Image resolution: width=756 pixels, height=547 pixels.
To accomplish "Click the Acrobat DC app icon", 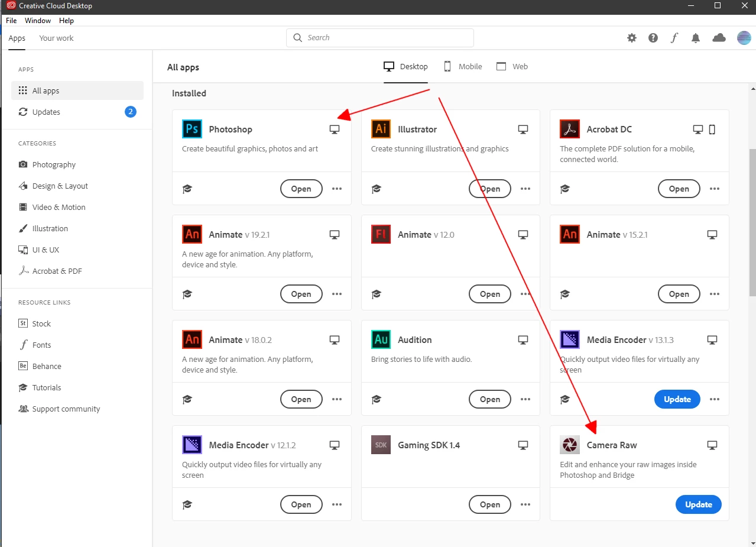I will [570, 129].
